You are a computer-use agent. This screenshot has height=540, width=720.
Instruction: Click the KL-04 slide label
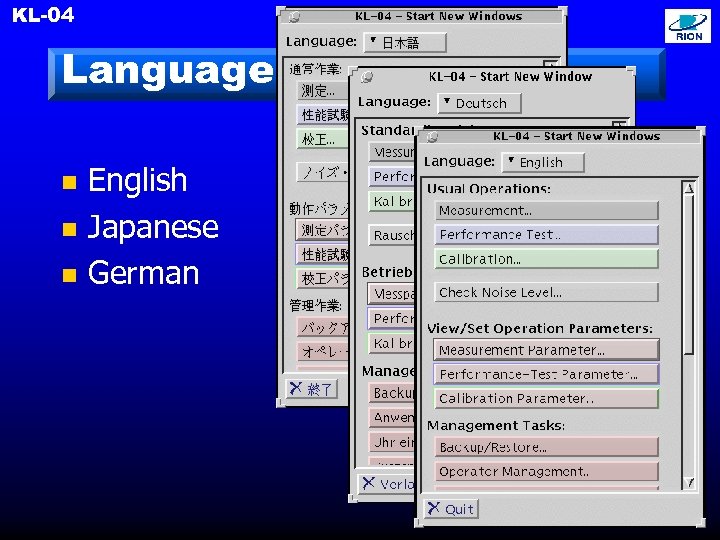pos(43,15)
